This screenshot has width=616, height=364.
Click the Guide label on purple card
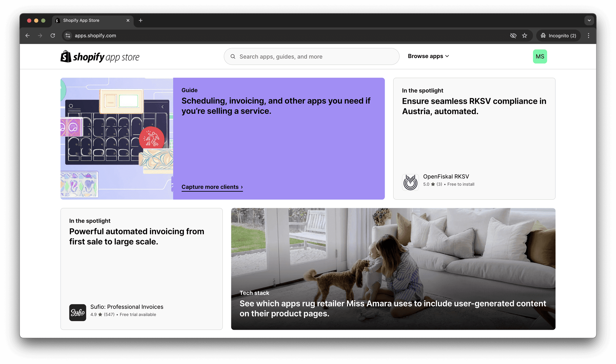tap(189, 90)
